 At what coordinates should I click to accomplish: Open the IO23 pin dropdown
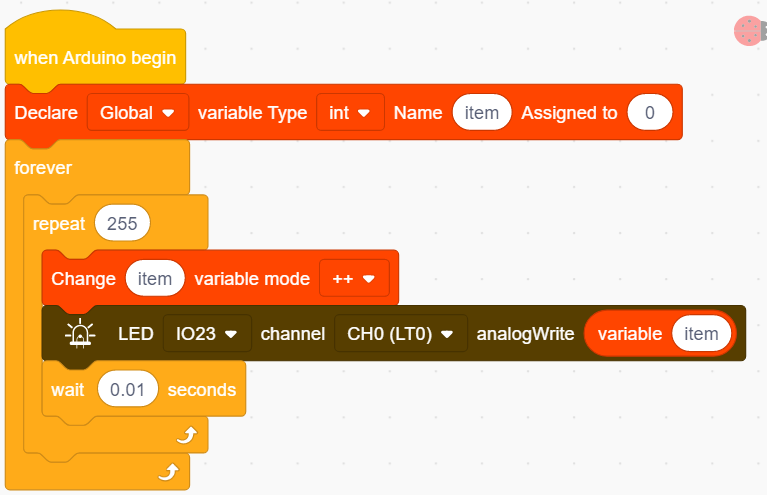pyautogui.click(x=207, y=334)
